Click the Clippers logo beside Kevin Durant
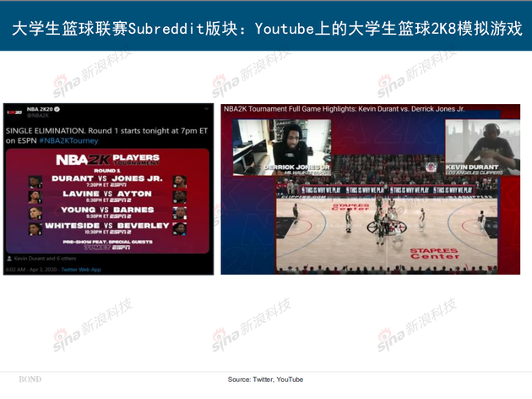 pos(432,167)
